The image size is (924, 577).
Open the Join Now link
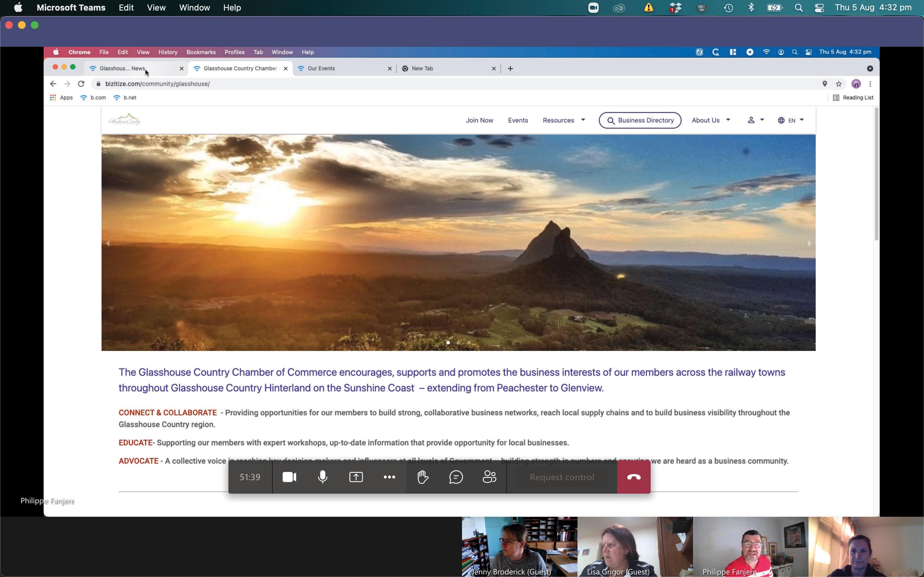click(x=479, y=120)
